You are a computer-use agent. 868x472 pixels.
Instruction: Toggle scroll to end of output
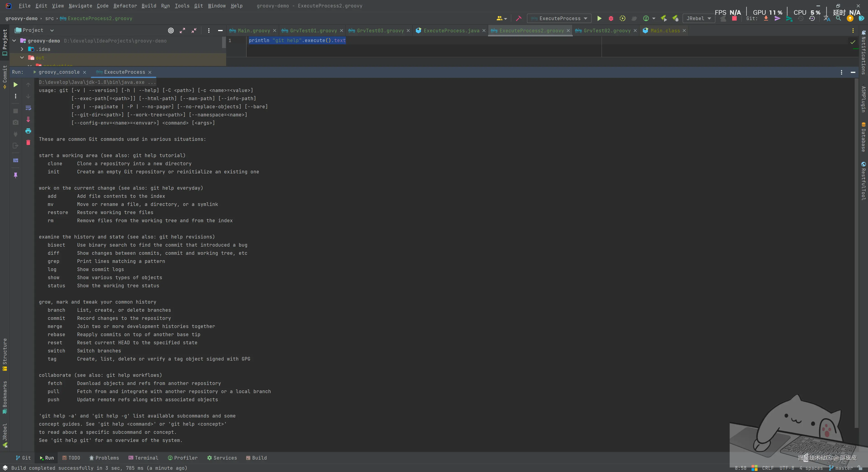(x=28, y=120)
